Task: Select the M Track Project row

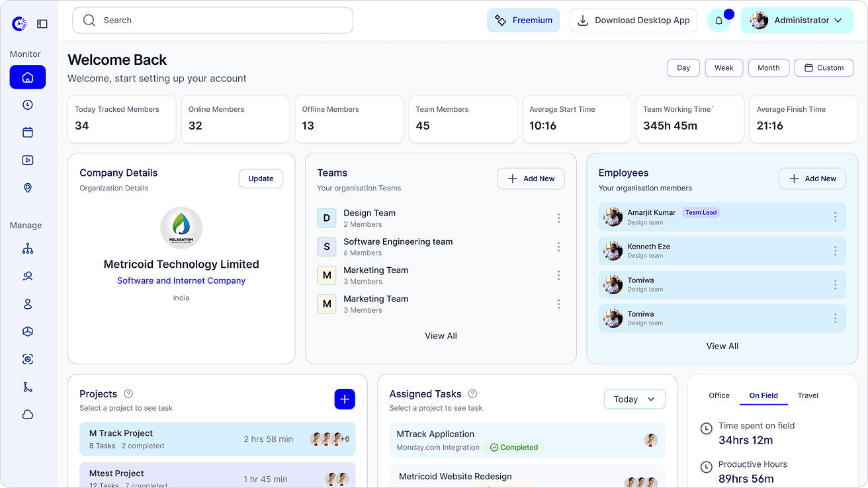Action: click(x=218, y=439)
